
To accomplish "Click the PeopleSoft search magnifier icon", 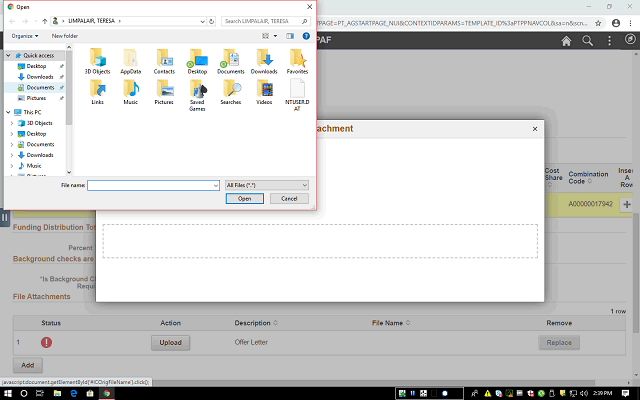I will tap(587, 41).
